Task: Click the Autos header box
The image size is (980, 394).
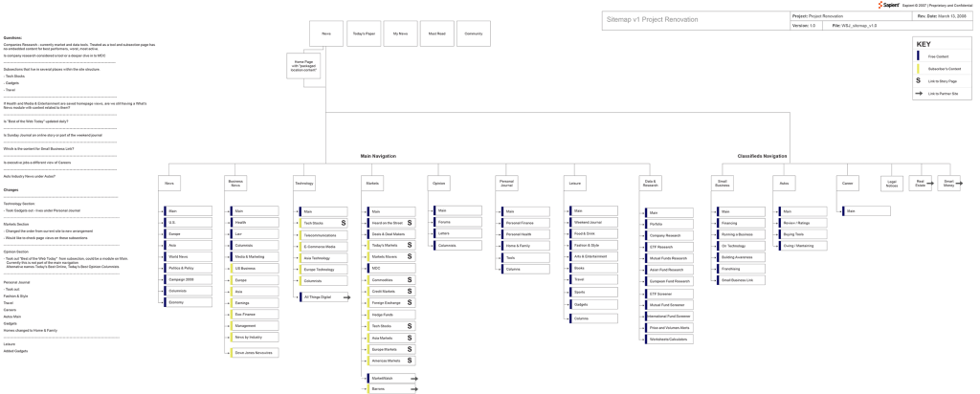Action: [x=784, y=184]
